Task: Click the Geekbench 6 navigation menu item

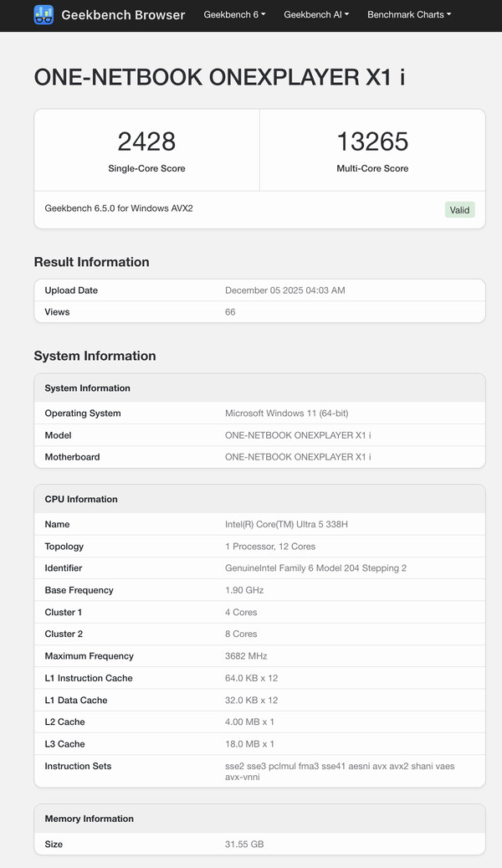Action: click(233, 15)
